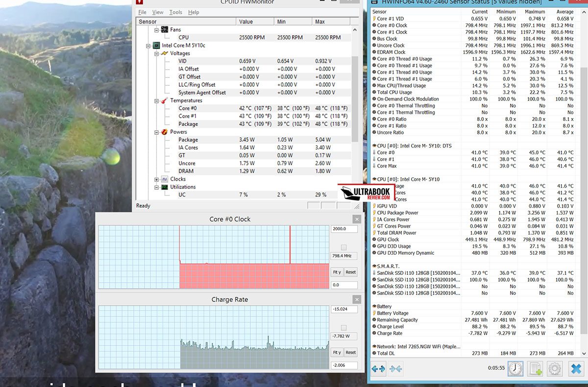Click the graph icon beside Utilizations
This screenshot has height=387, width=588.
(165, 187)
